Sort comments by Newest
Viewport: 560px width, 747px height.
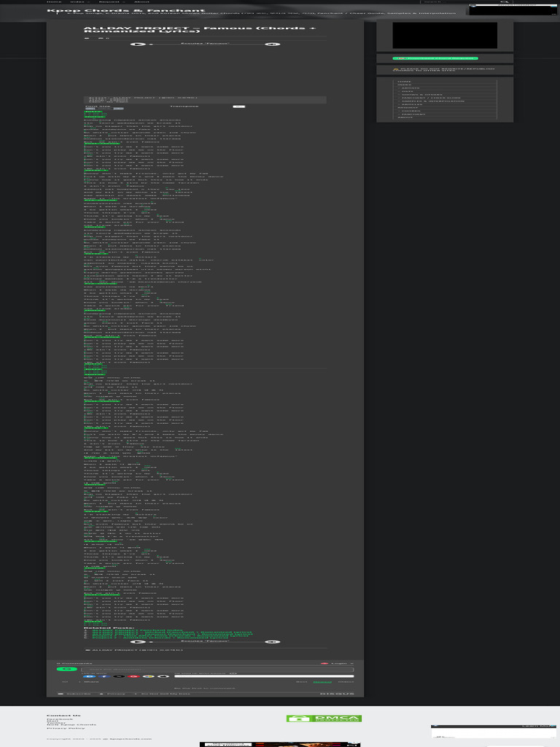pyautogui.click(x=322, y=682)
